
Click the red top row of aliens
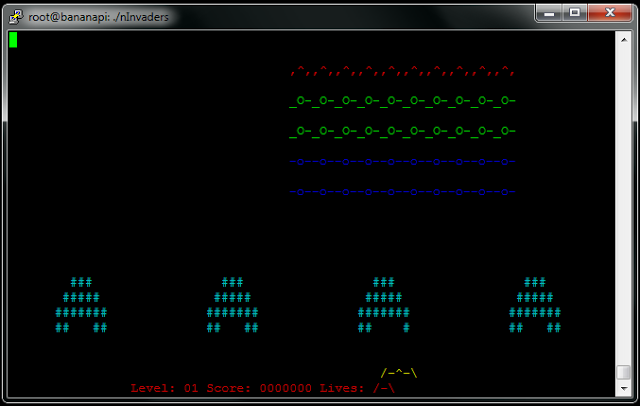coord(402,71)
